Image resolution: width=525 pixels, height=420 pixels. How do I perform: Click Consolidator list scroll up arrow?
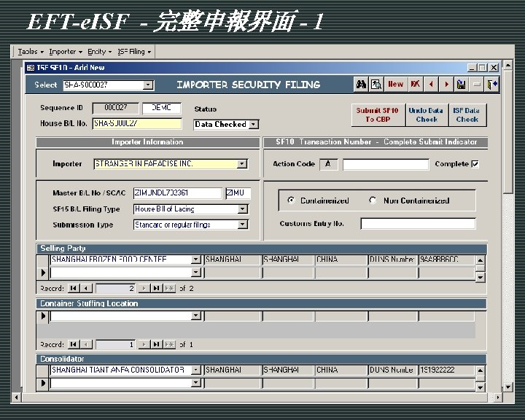pyautogui.click(x=481, y=370)
